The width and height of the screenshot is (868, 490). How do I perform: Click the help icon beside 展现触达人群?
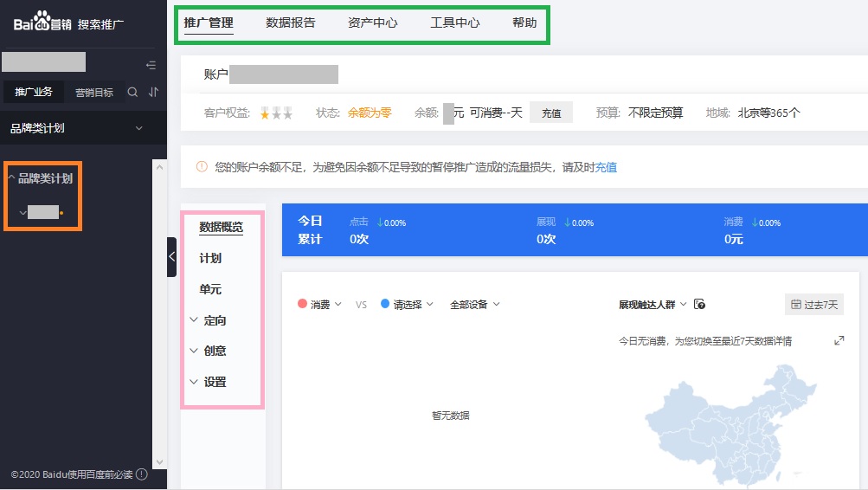(x=700, y=305)
